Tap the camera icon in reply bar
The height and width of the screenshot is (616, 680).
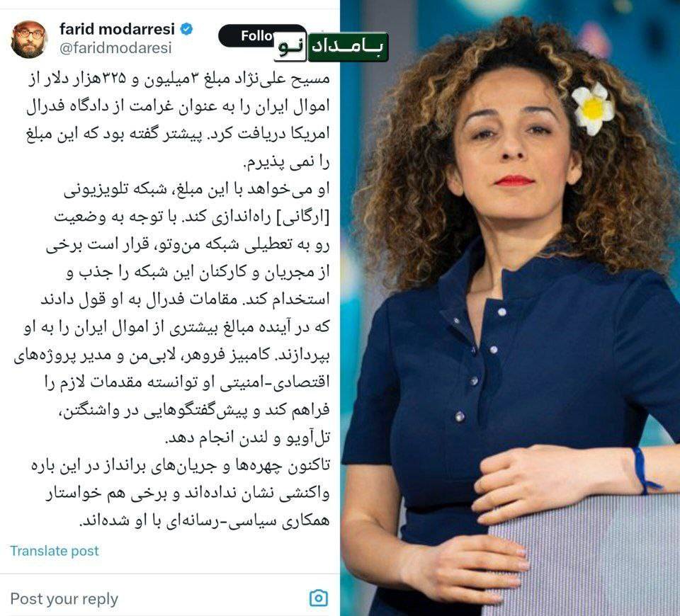click(x=318, y=598)
